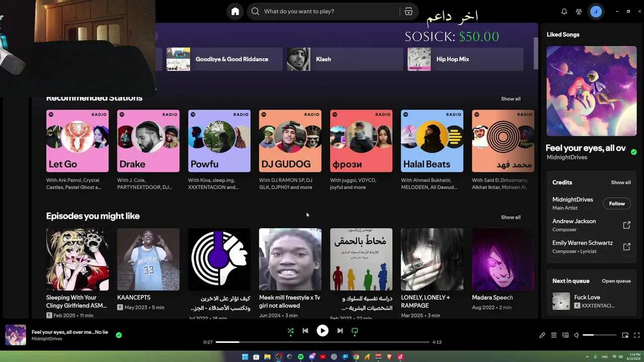Open Andrew Jackson's external credit link

pyautogui.click(x=626, y=225)
